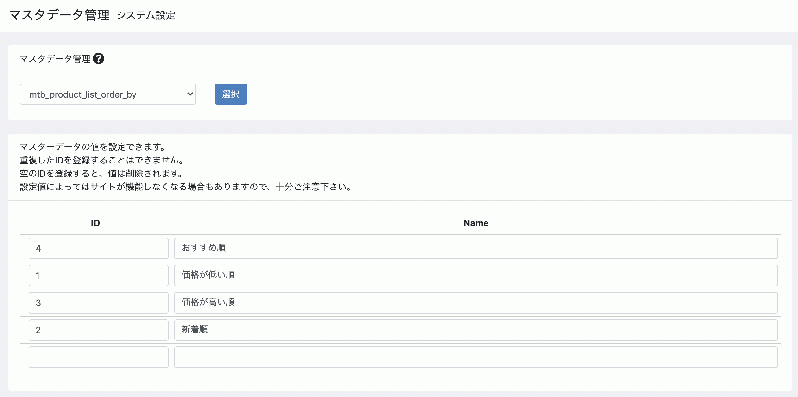This screenshot has width=798, height=397.
Task: Click the ID field containing 4
Action: tap(99, 248)
